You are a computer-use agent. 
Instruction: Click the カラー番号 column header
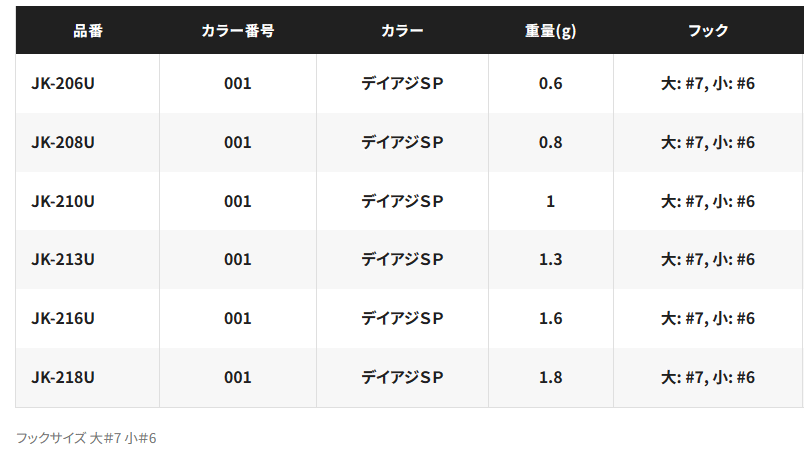238,31
